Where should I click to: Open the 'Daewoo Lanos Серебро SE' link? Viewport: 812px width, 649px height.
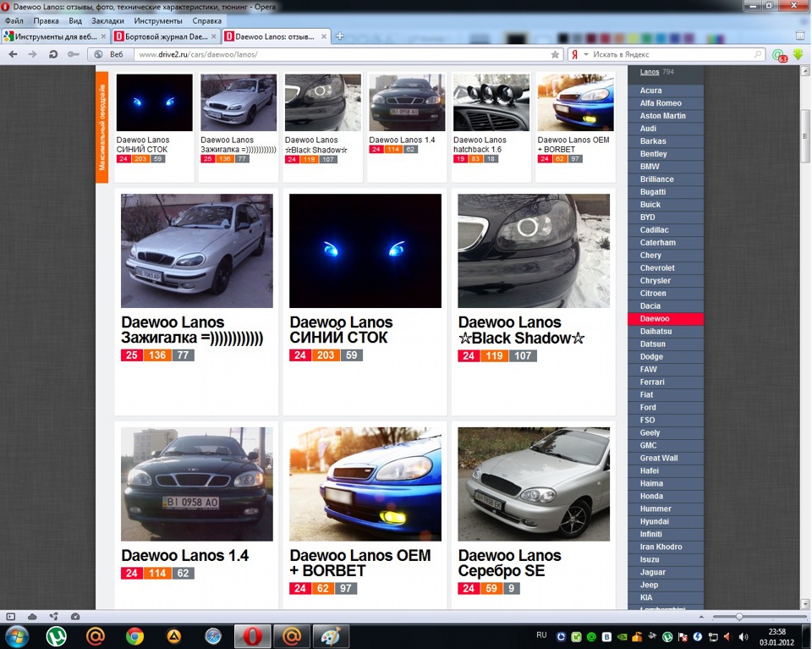click(x=509, y=563)
